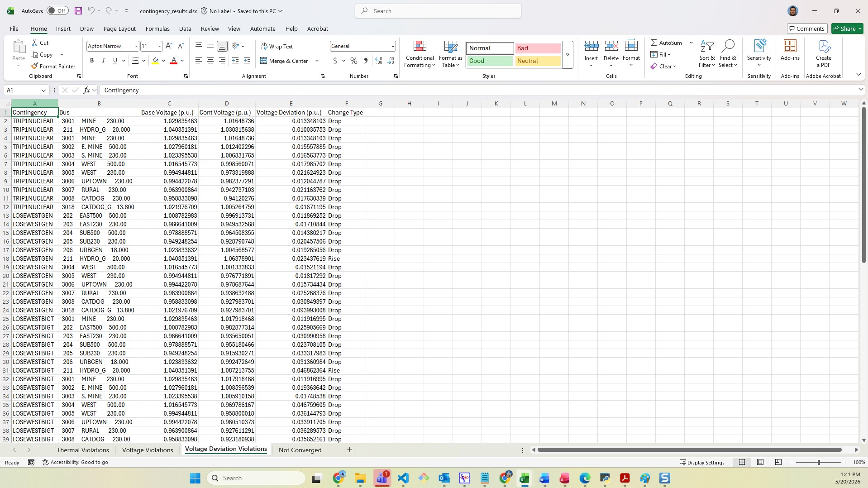This screenshot has height=488, width=868.
Task: Increase font size with the large A icon
Action: (169, 46)
